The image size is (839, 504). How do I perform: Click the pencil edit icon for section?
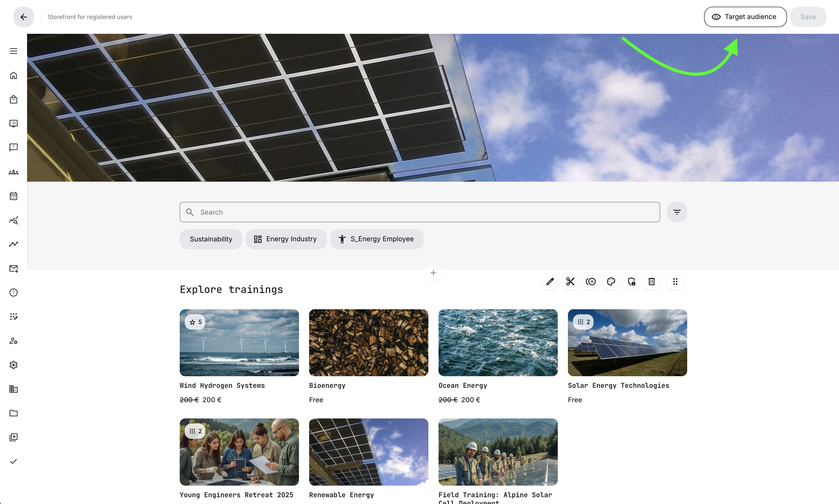[x=550, y=282]
